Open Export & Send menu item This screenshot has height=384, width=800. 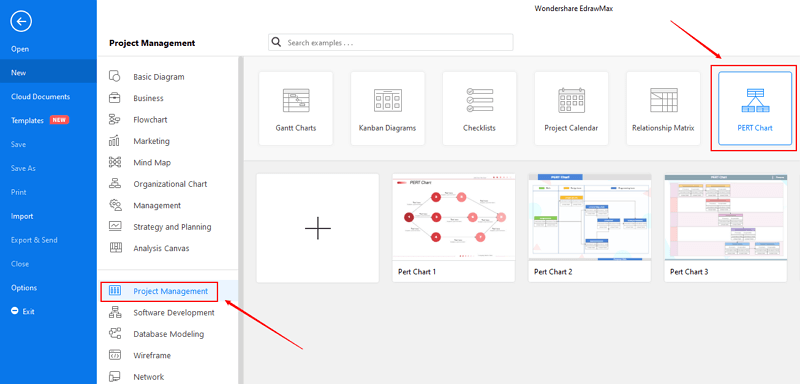click(34, 240)
